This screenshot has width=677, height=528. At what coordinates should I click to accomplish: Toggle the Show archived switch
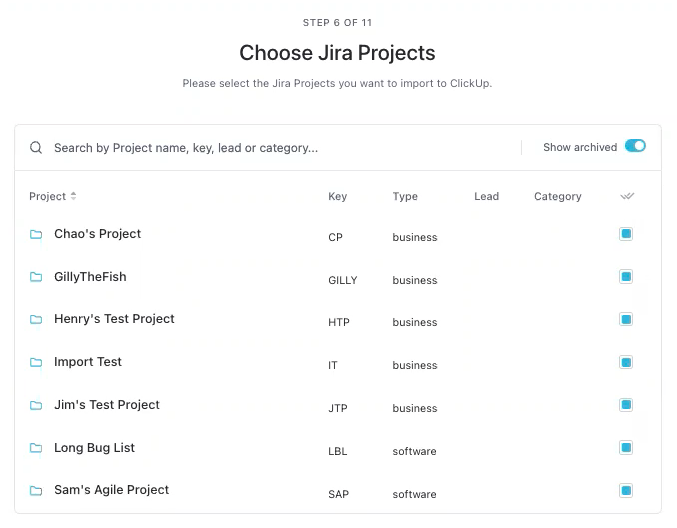pos(635,146)
